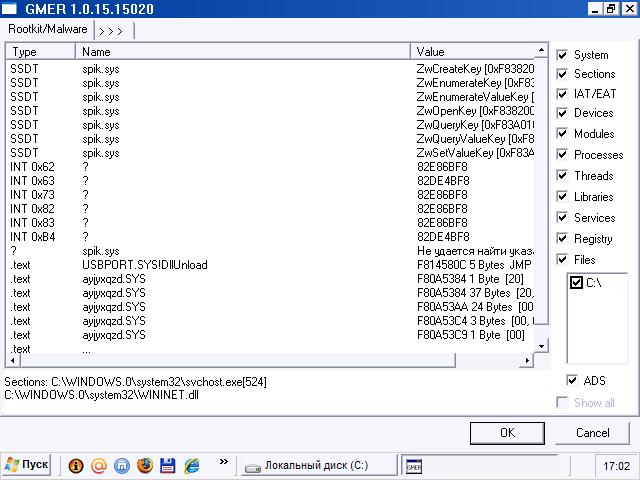Toggle the System checkbox
Image resolution: width=640 pixels, height=480 pixels.
[562, 55]
